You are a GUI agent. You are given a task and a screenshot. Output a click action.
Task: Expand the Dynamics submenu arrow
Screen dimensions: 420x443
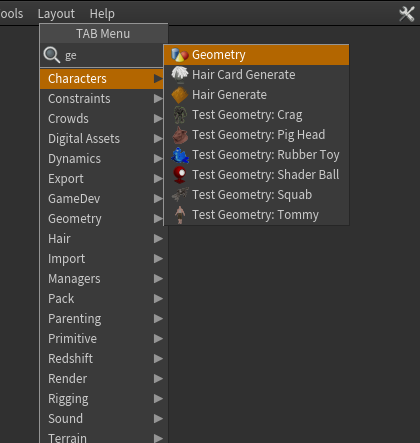point(158,159)
